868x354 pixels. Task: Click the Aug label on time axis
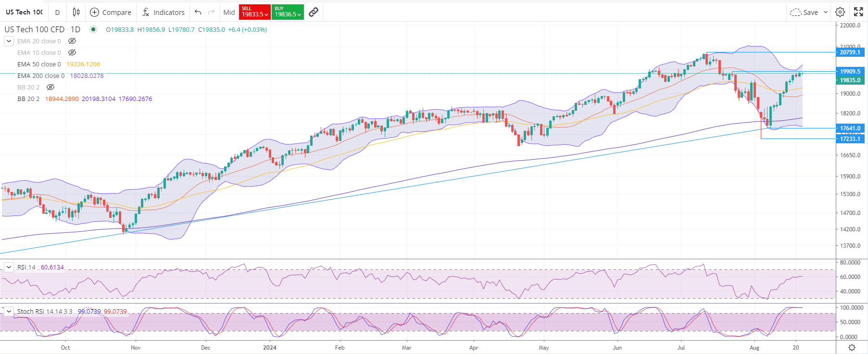pos(755,347)
